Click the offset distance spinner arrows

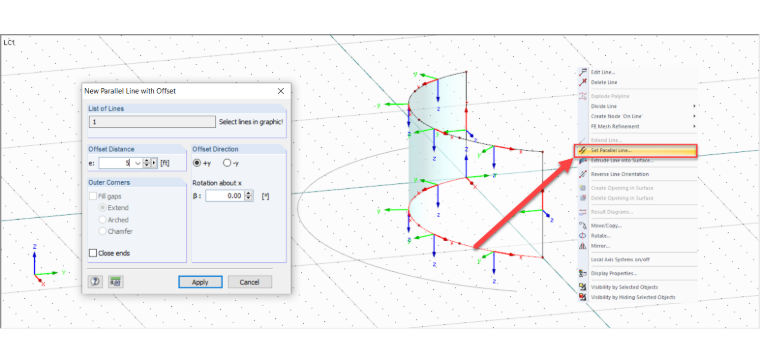click(x=147, y=163)
